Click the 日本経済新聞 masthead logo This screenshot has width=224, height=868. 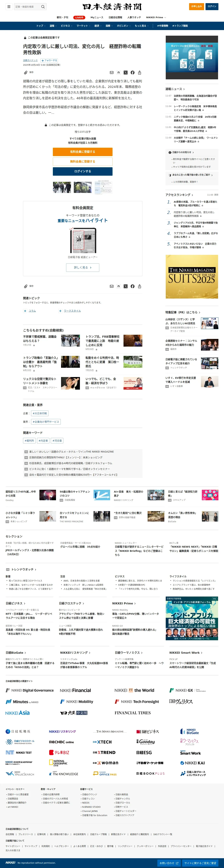112,7
